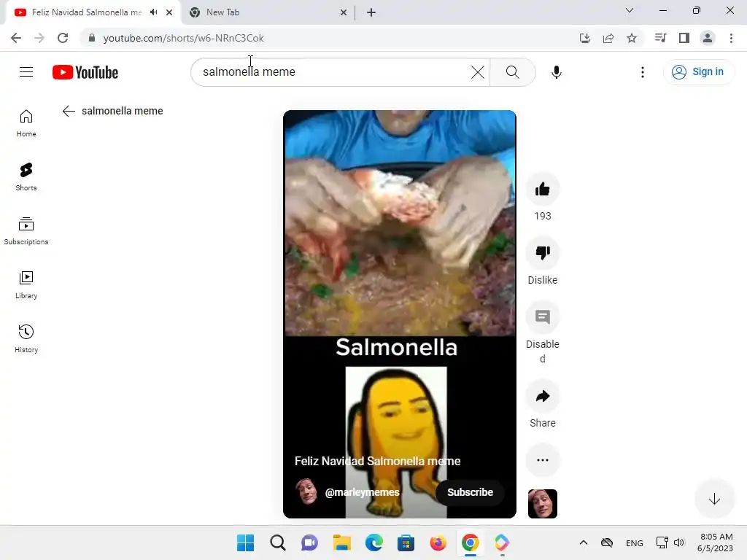Click the disabled comments icon
Screen dimensions: 747x560
(x=542, y=317)
